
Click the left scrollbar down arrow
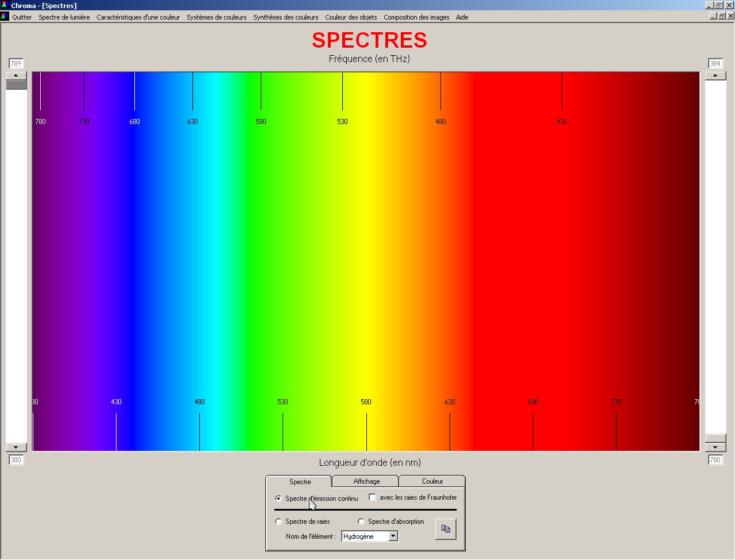coord(16,447)
